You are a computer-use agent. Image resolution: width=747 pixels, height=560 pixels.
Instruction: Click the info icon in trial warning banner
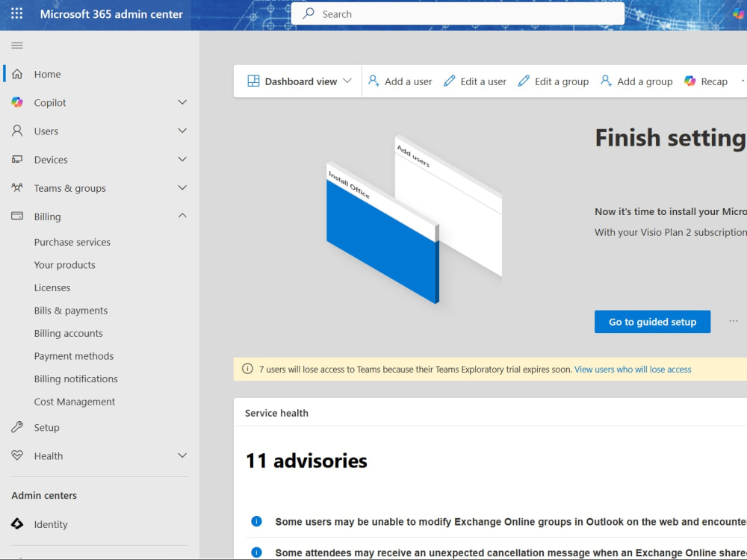(247, 369)
